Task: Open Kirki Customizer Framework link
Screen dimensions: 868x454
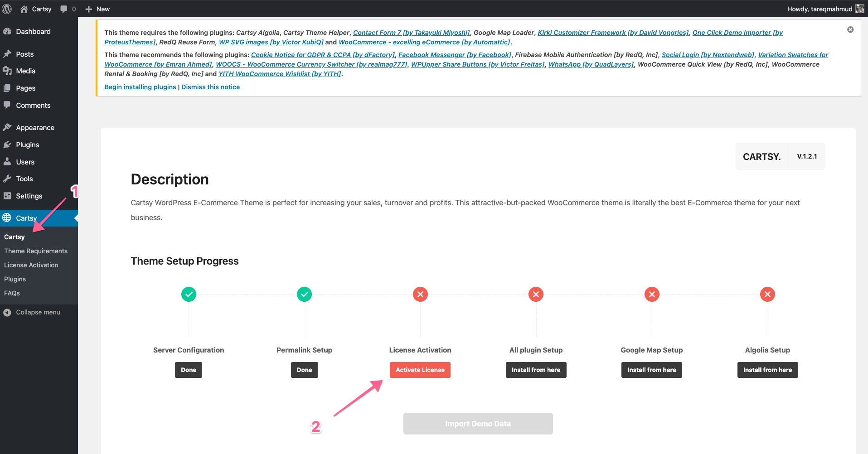Action: 613,33
